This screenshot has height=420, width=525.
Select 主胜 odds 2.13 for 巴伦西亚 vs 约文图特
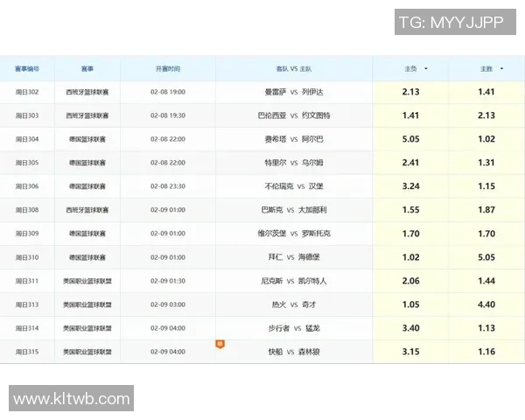click(486, 115)
